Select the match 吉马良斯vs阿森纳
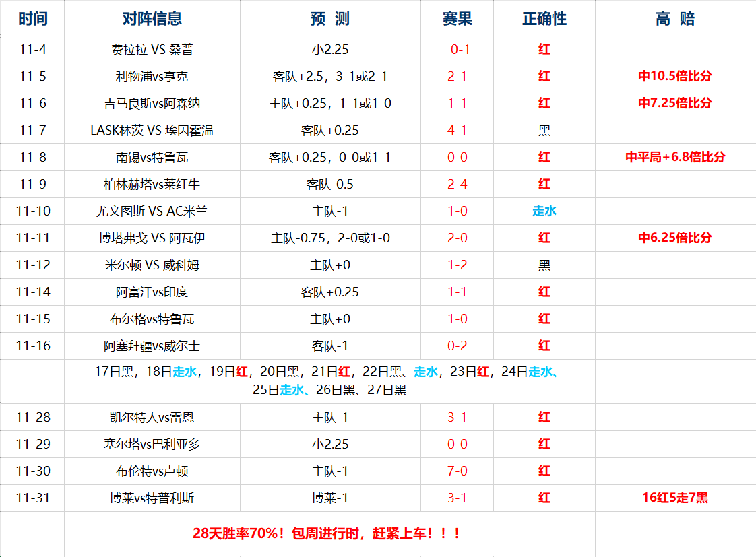 (x=152, y=103)
